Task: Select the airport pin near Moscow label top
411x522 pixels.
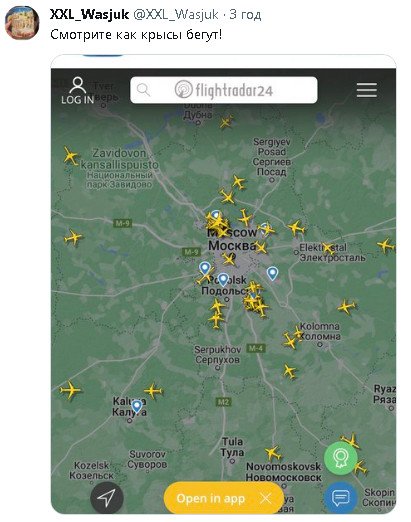Action: 216,216
